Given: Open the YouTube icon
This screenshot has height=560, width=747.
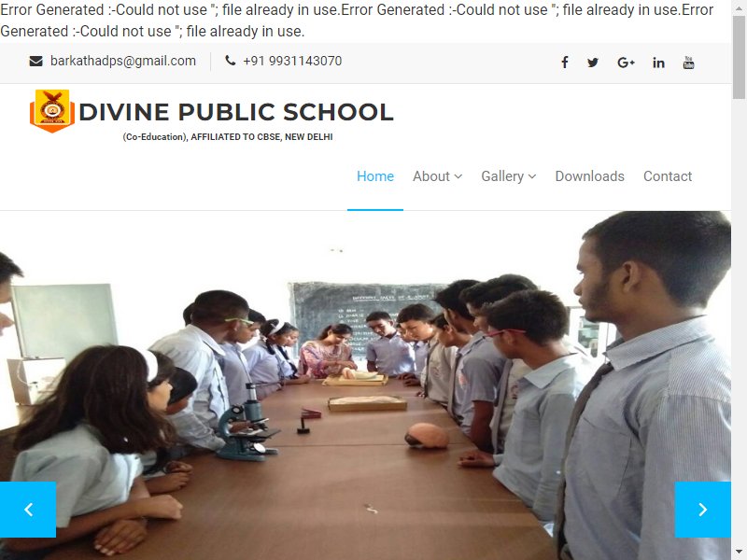Looking at the screenshot, I should pyautogui.click(x=688, y=63).
